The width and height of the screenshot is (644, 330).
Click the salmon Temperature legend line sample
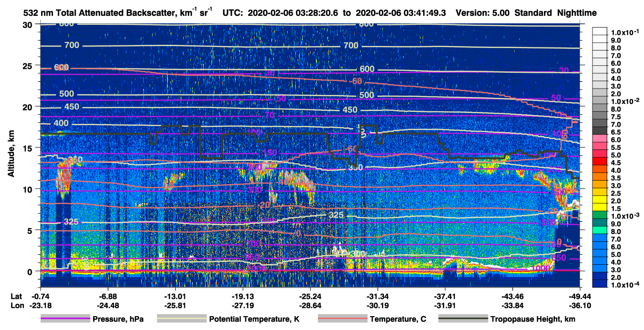click(342, 319)
